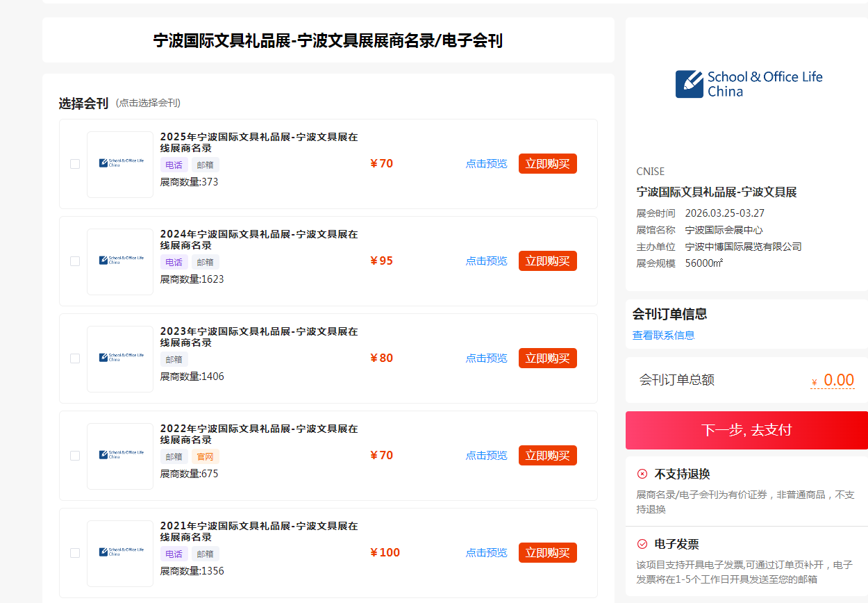
Task: Enable the 2022 exhibitor directory checkbox
Action: point(75,456)
